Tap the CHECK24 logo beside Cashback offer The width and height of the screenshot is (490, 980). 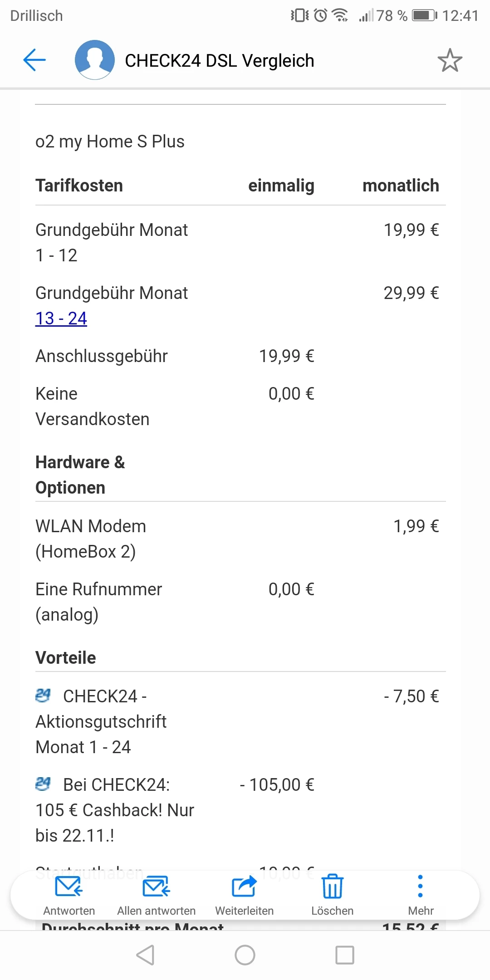coord(43,784)
